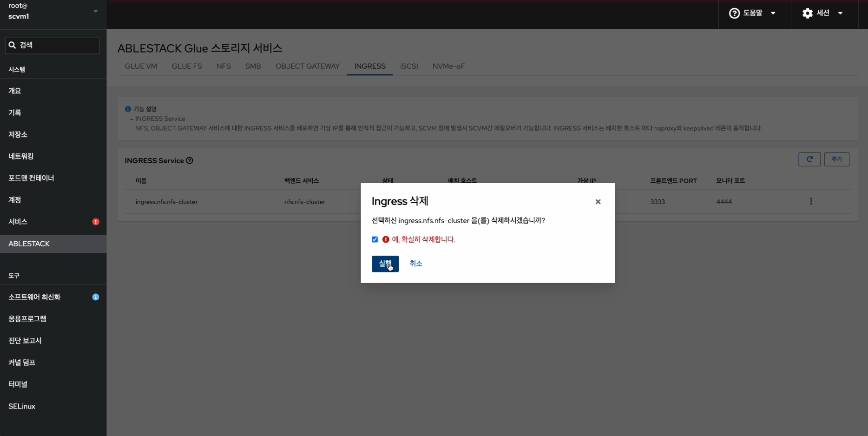Expand the root@scvm1 host dropdown

(96, 11)
